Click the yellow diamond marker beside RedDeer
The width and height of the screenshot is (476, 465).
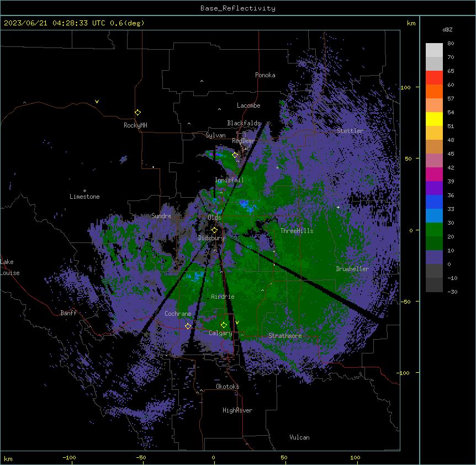click(235, 155)
